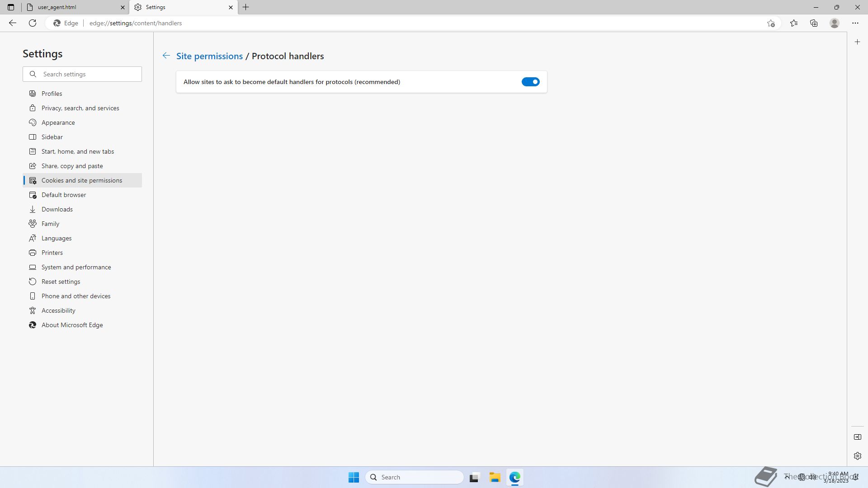This screenshot has height=488, width=868.
Task: Open the Favorites star icon
Action: [x=794, y=23]
